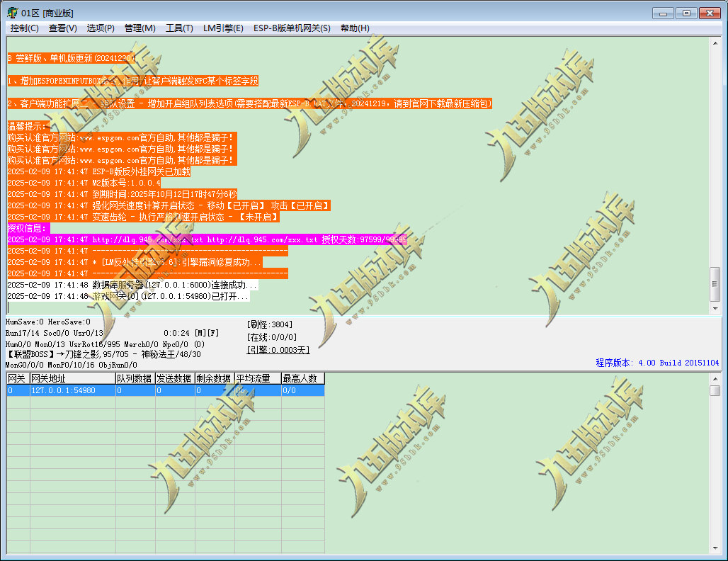Click the 温馨提示: log heading
This screenshot has width=728, height=561.
pos(28,126)
